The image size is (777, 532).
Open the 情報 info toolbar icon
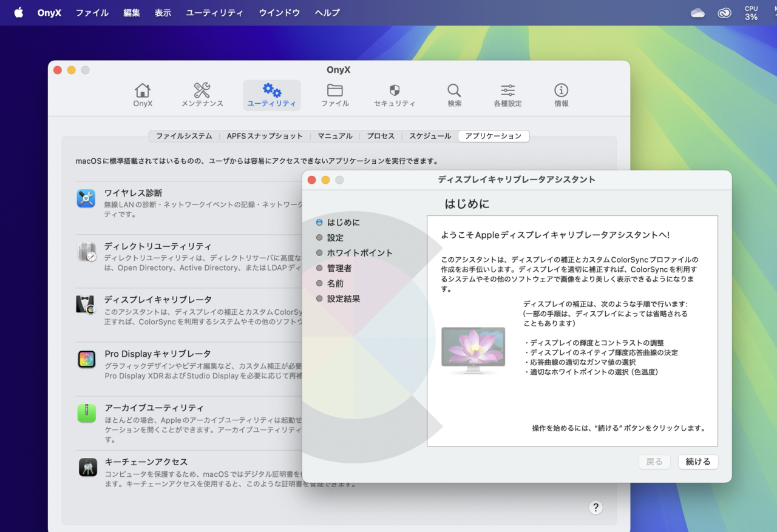(x=562, y=95)
